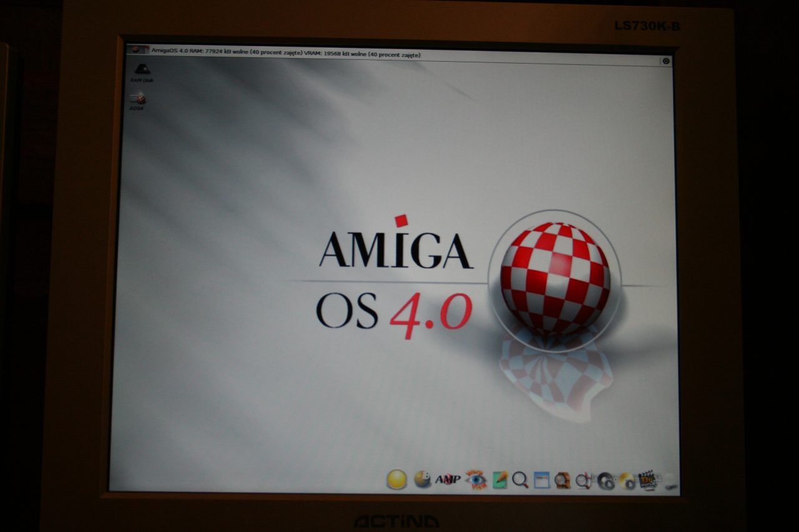The width and height of the screenshot is (799, 532).
Task: Open the eye viewer icon in the dock
Action: [476, 479]
